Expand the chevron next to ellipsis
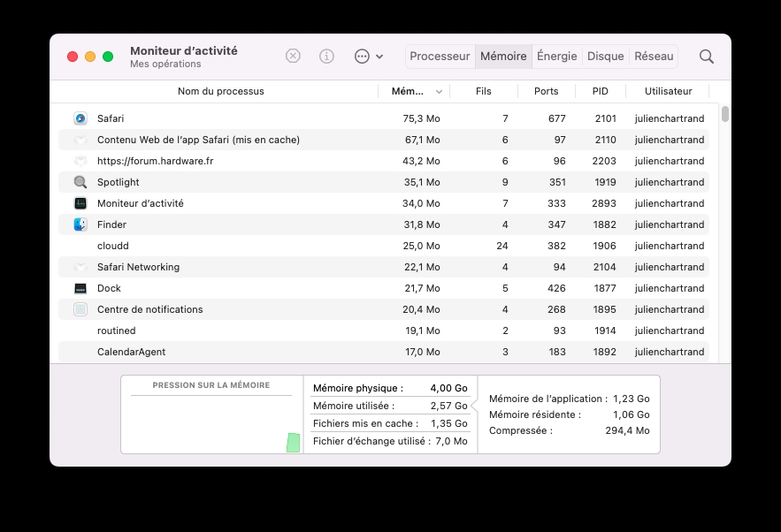 click(x=379, y=57)
